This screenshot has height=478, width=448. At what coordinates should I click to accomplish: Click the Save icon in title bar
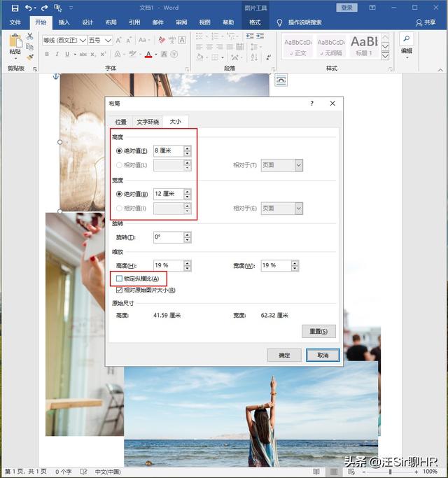pyautogui.click(x=15, y=8)
